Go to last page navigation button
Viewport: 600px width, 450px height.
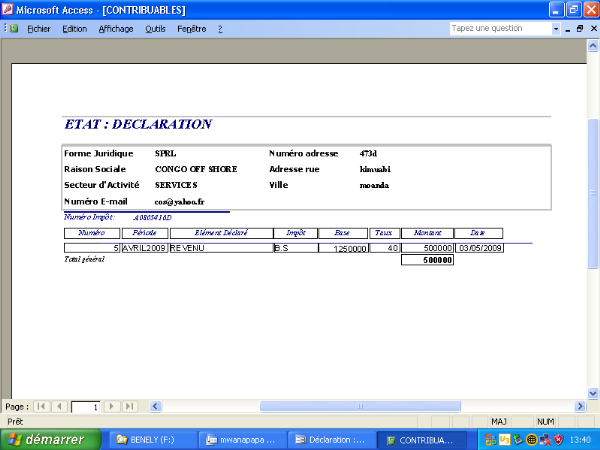[129, 407]
